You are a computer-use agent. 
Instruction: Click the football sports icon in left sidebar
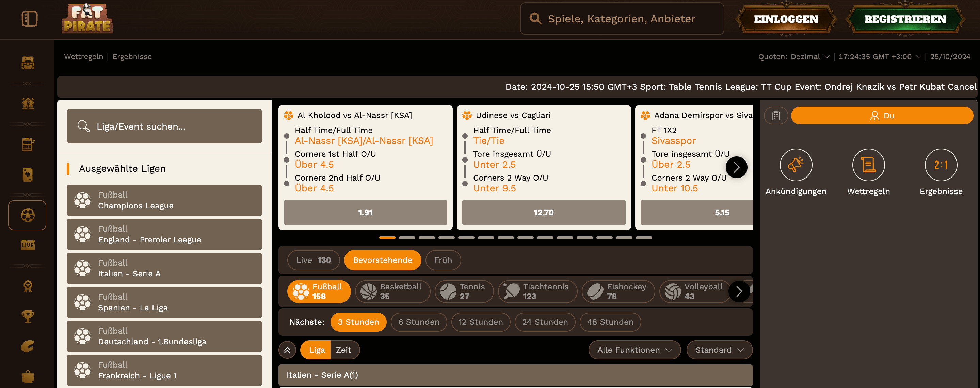click(x=27, y=216)
